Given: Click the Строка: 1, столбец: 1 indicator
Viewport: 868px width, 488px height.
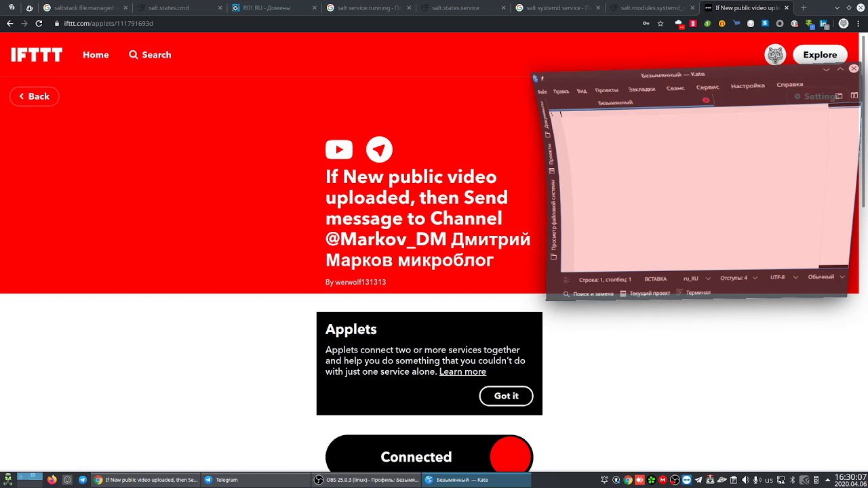Looking at the screenshot, I should [605, 279].
